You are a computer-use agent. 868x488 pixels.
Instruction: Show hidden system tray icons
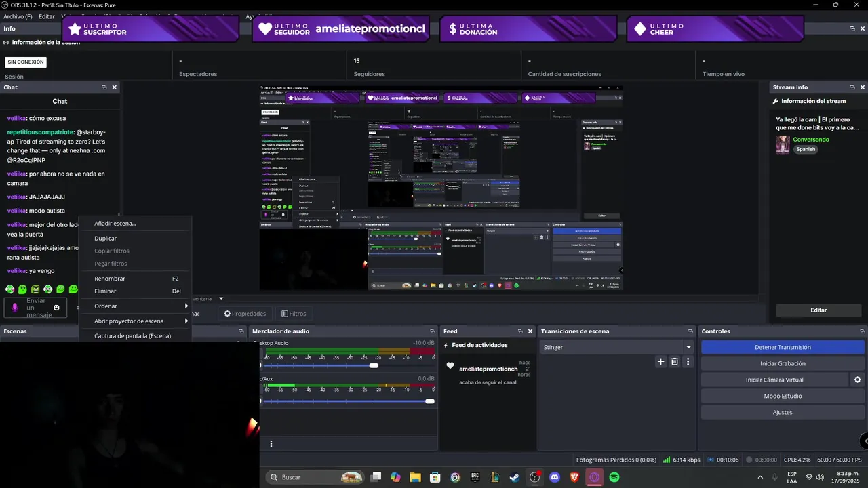tap(759, 477)
